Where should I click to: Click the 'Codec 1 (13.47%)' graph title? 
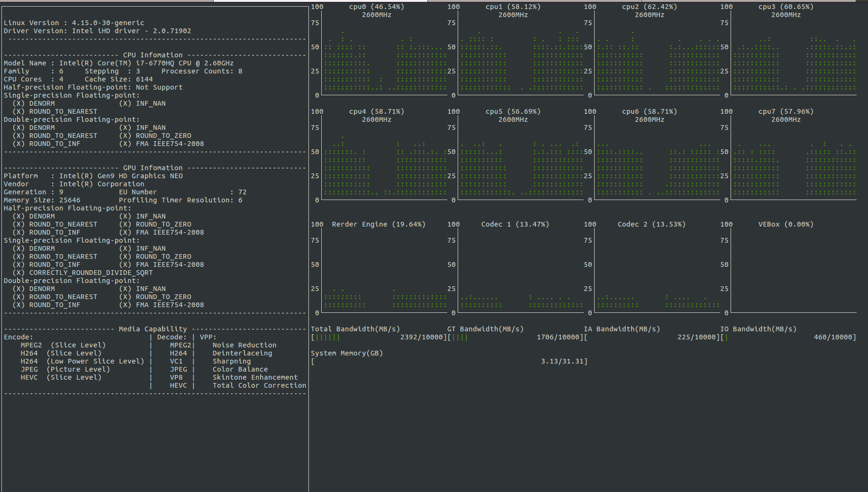coord(515,224)
